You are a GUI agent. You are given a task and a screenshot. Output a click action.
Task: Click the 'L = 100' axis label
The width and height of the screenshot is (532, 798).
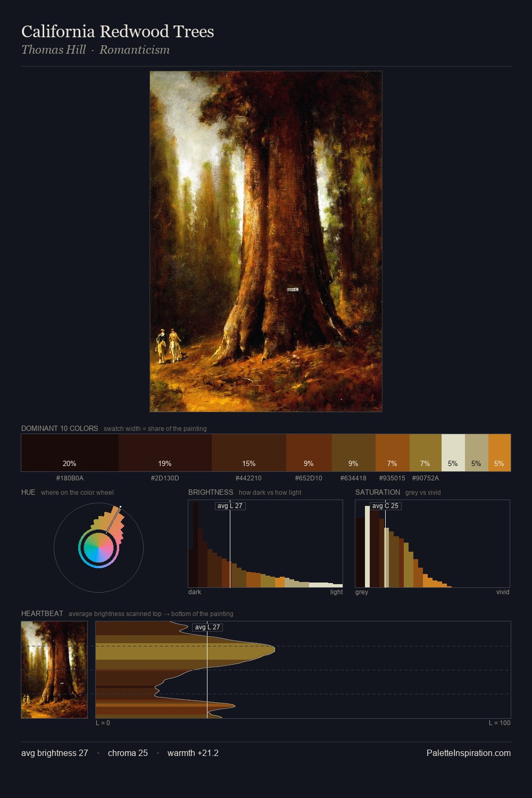(x=500, y=723)
